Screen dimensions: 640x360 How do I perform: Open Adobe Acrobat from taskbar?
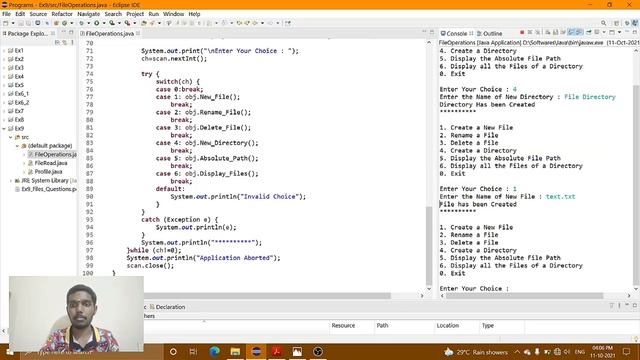(x=277, y=351)
